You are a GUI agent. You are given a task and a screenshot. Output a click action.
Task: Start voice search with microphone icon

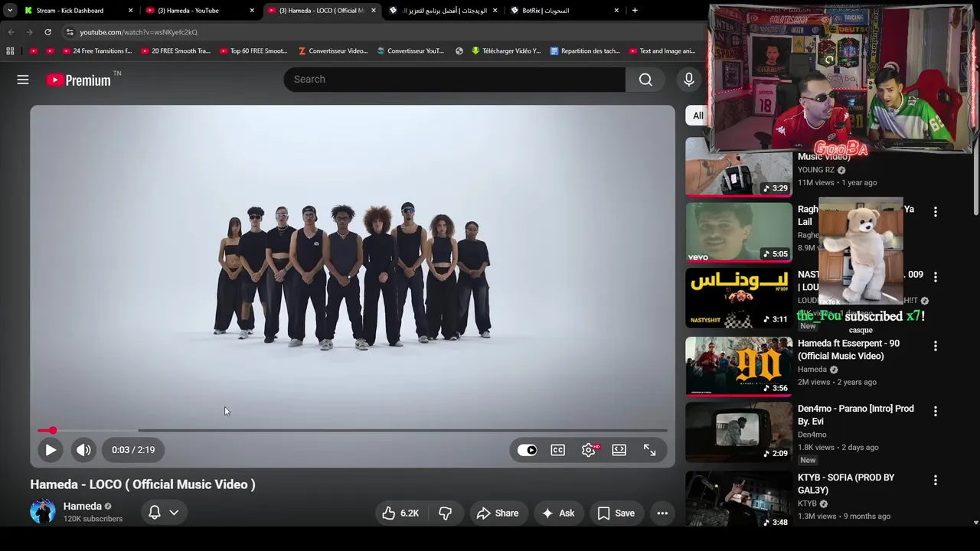689,80
